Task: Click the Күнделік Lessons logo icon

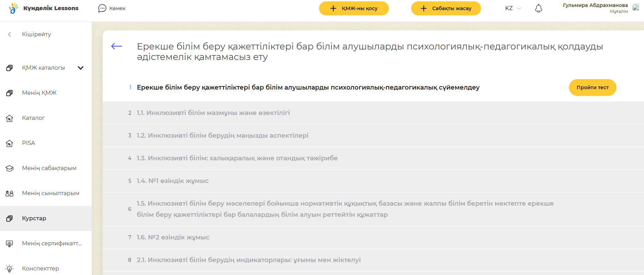Action: (x=13, y=8)
